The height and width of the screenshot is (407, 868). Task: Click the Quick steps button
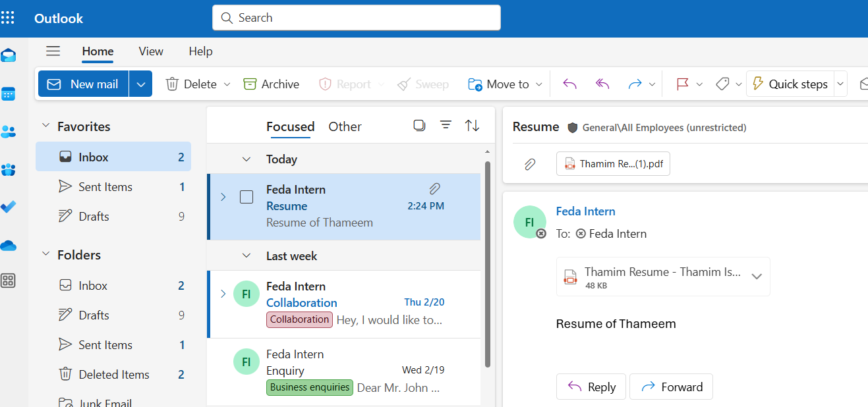coord(790,84)
